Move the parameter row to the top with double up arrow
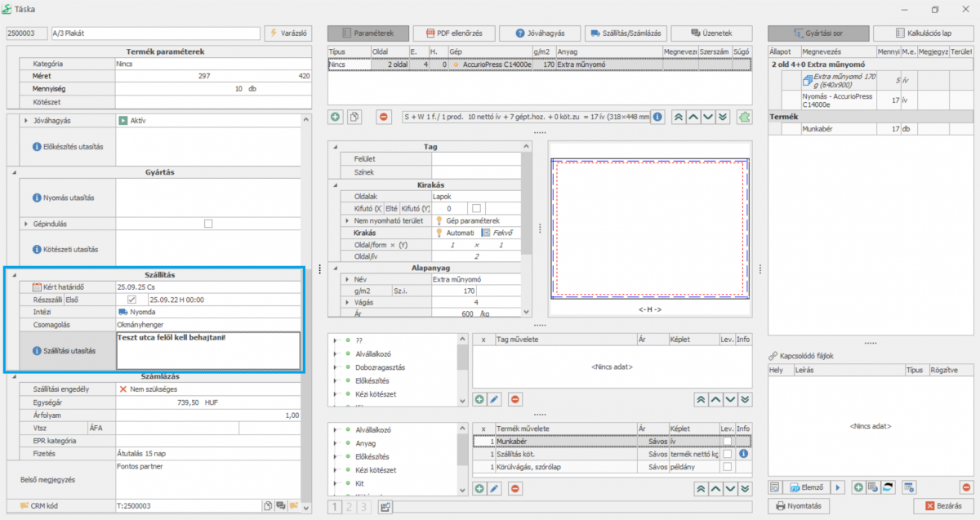The height and width of the screenshot is (520, 980). click(678, 117)
